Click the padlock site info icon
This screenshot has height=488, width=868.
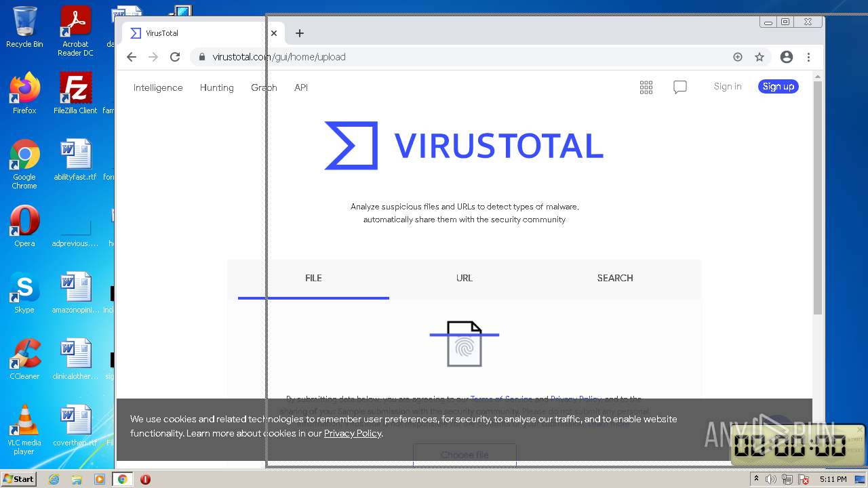click(x=201, y=57)
